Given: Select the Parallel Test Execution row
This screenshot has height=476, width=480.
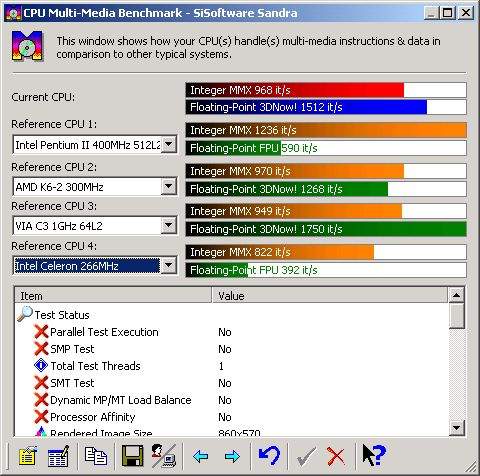Looking at the screenshot, I should click(231, 332).
